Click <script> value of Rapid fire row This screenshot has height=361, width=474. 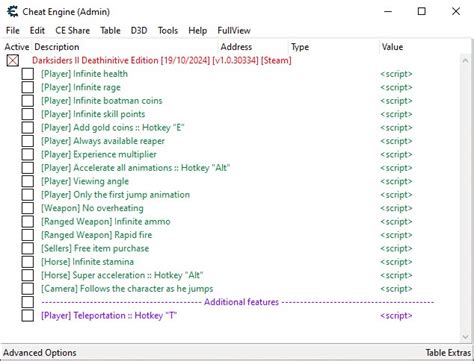pos(396,235)
